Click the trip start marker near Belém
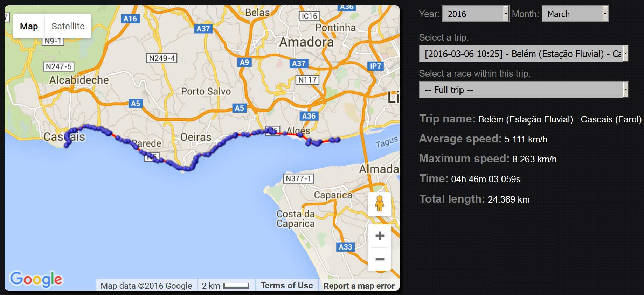644x295 pixels. pos(338,140)
